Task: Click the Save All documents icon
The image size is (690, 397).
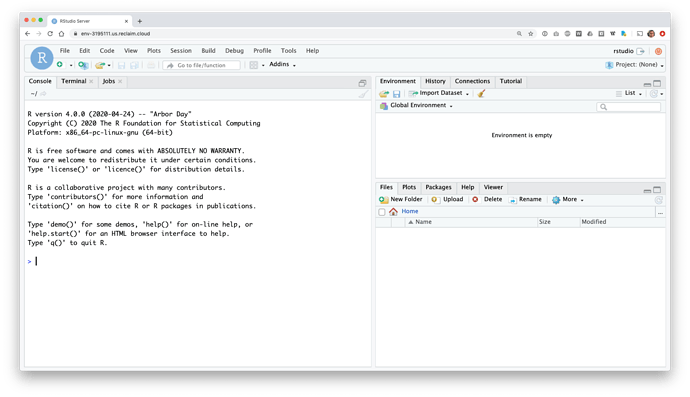Action: (x=135, y=65)
